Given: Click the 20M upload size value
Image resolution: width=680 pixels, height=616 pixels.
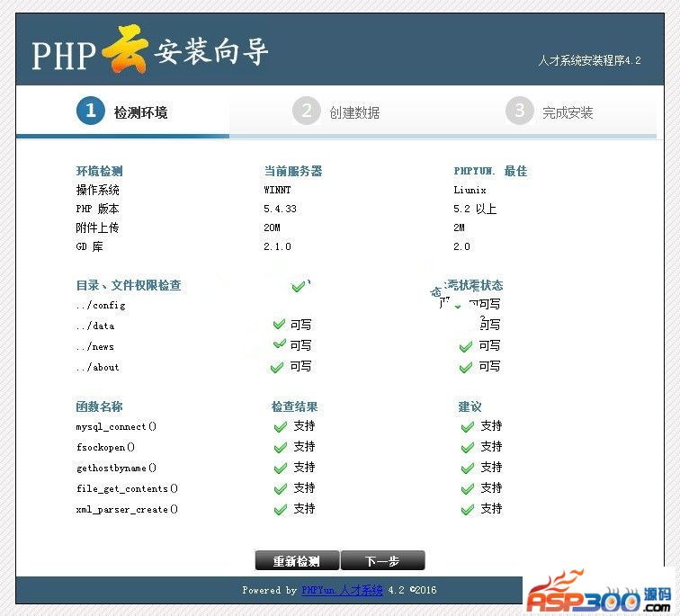Looking at the screenshot, I should (x=272, y=228).
